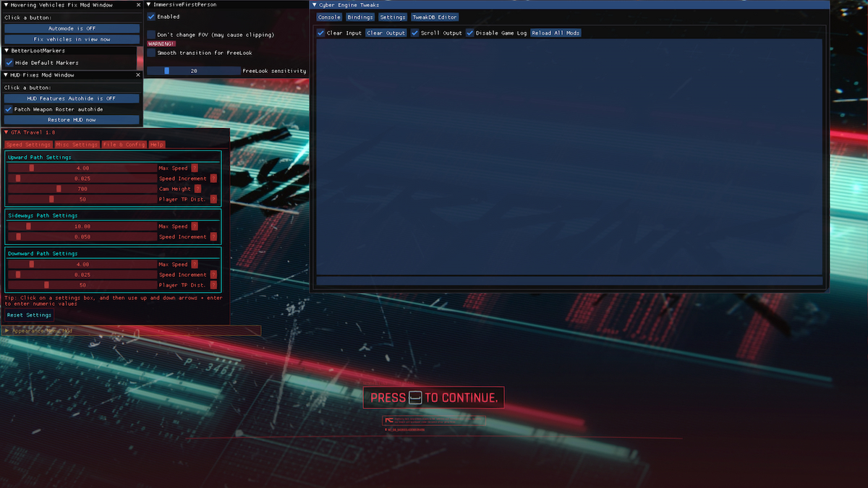Expand the Appearance Menu Mod window
Viewport: 868px width, 488px height.
[x=7, y=330]
